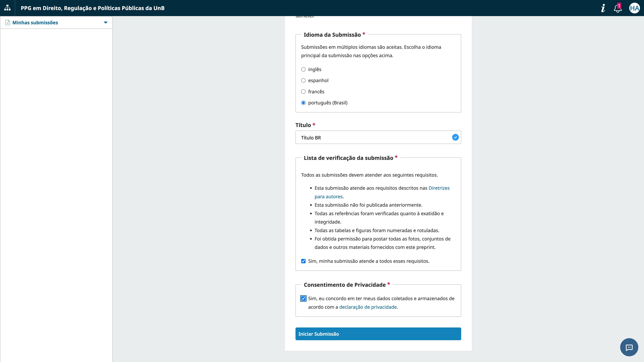This screenshot has height=362, width=644.
Task: Expand the Minhas submissões dropdown arrow
Action: tap(105, 22)
